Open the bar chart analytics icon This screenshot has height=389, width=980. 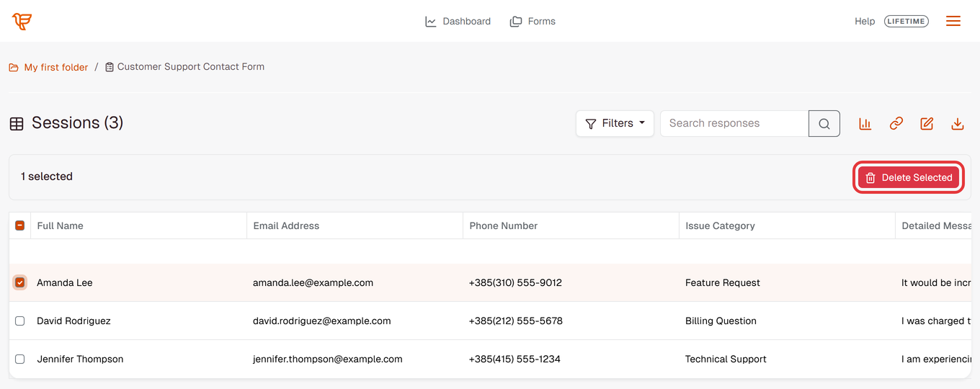click(865, 124)
